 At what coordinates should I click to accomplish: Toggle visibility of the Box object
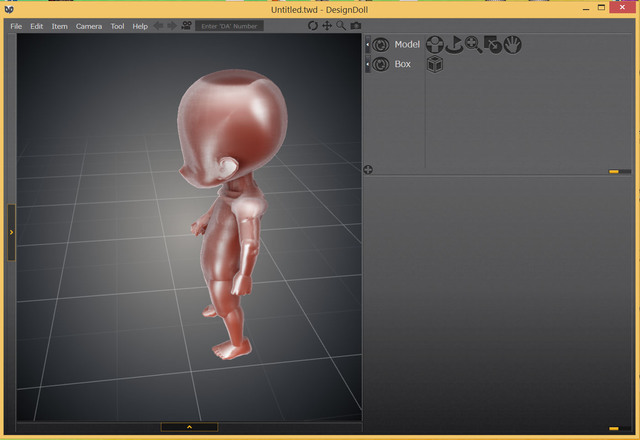point(381,64)
